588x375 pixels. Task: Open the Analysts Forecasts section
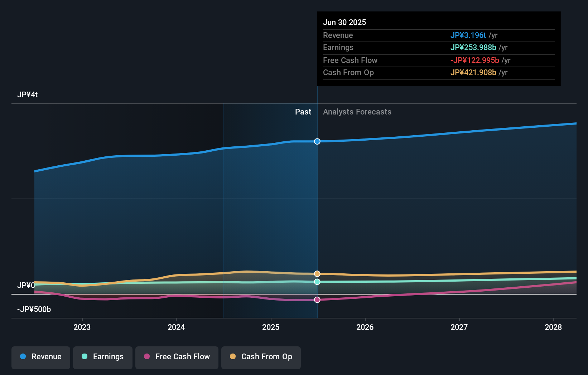click(x=357, y=112)
